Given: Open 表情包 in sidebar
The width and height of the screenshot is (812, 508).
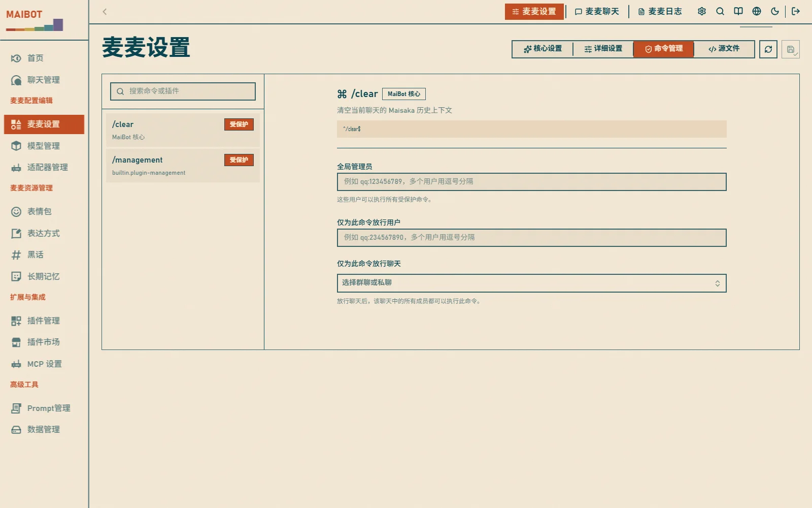Looking at the screenshot, I should [44, 211].
